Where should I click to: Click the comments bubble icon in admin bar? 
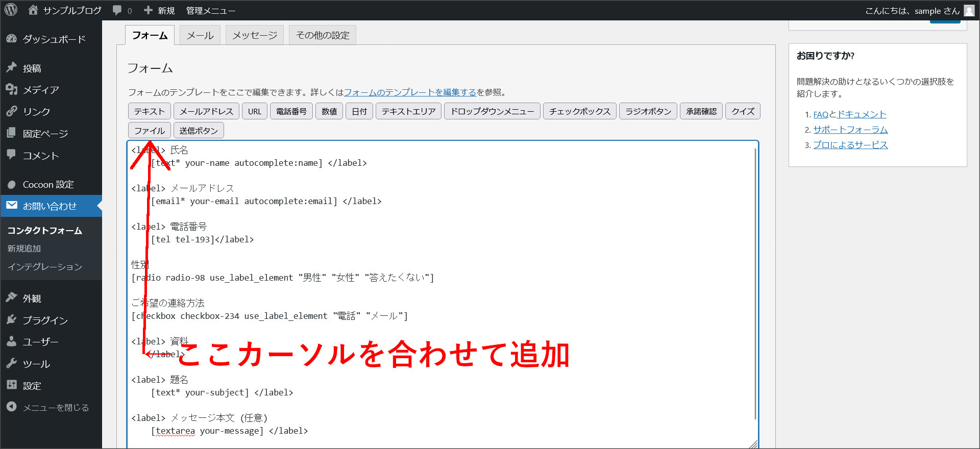[x=117, y=10]
